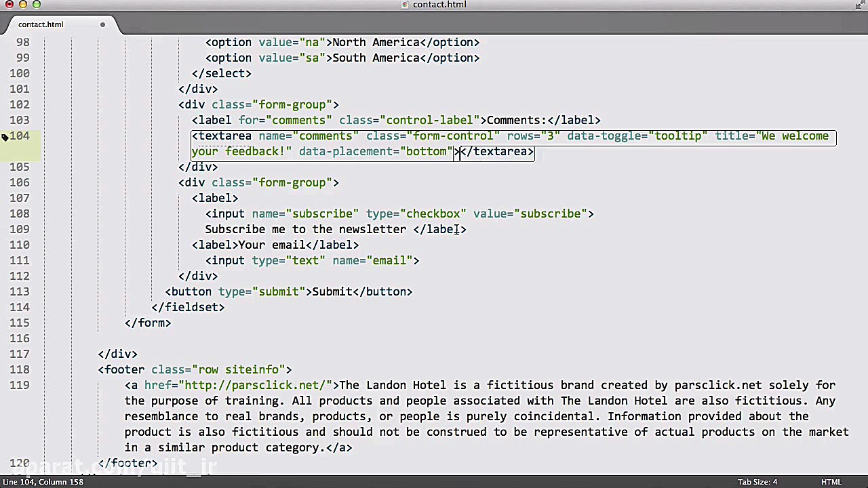Click line number 100 in the gutter
The height and width of the screenshot is (488, 868).
click(x=20, y=73)
